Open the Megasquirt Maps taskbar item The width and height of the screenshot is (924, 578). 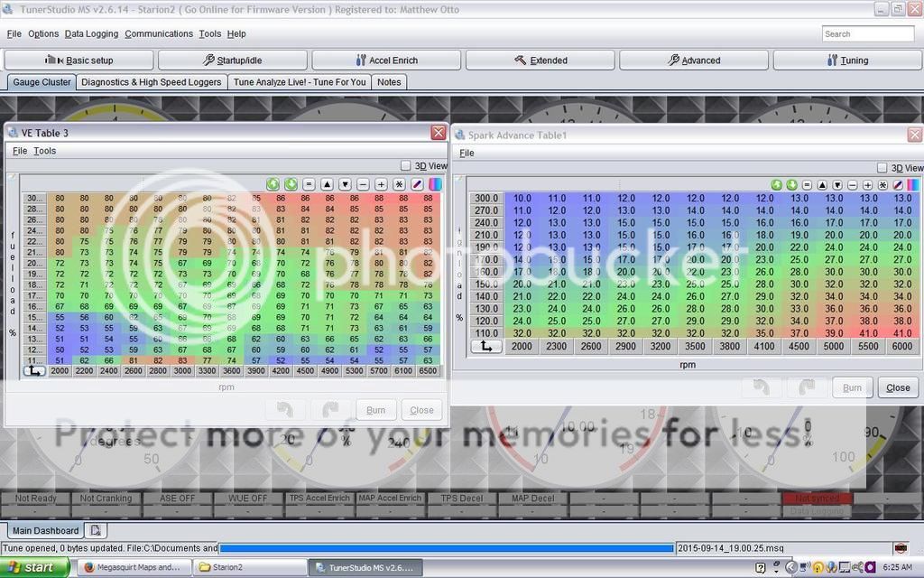[x=135, y=567]
